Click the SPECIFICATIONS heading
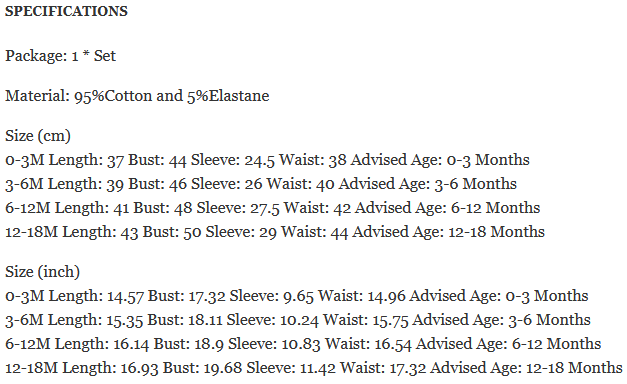 (x=66, y=11)
